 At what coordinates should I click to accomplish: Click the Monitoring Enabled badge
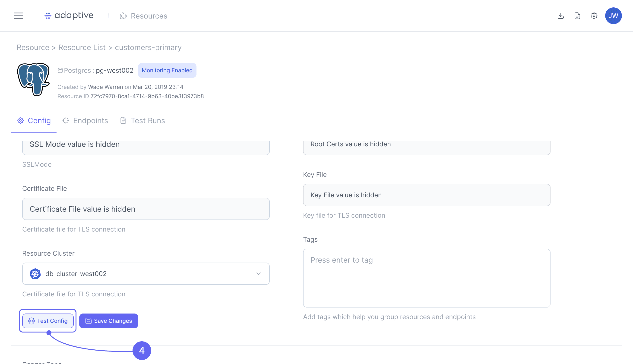pyautogui.click(x=167, y=70)
